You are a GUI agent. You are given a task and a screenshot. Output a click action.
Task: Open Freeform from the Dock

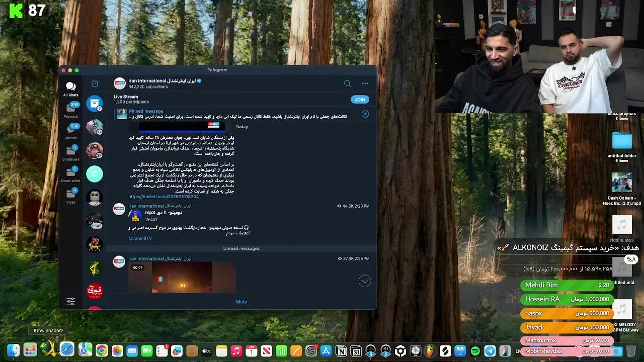[177, 350]
